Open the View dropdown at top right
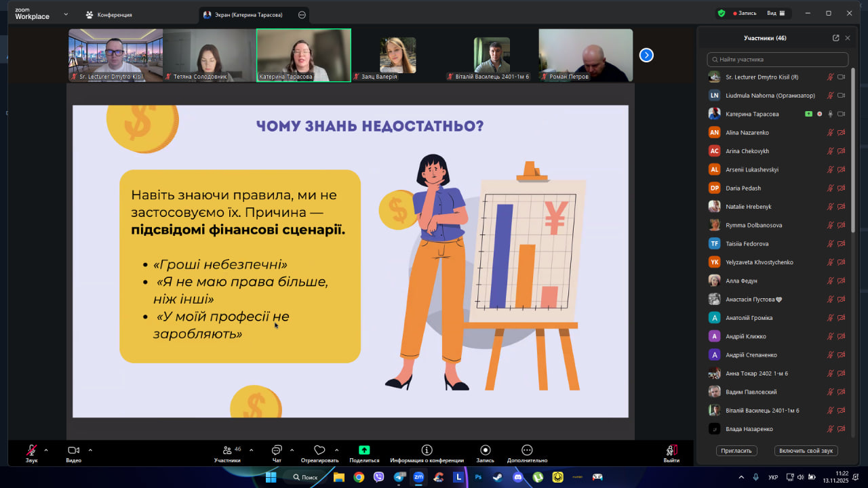This screenshot has height=488, width=868. (776, 13)
